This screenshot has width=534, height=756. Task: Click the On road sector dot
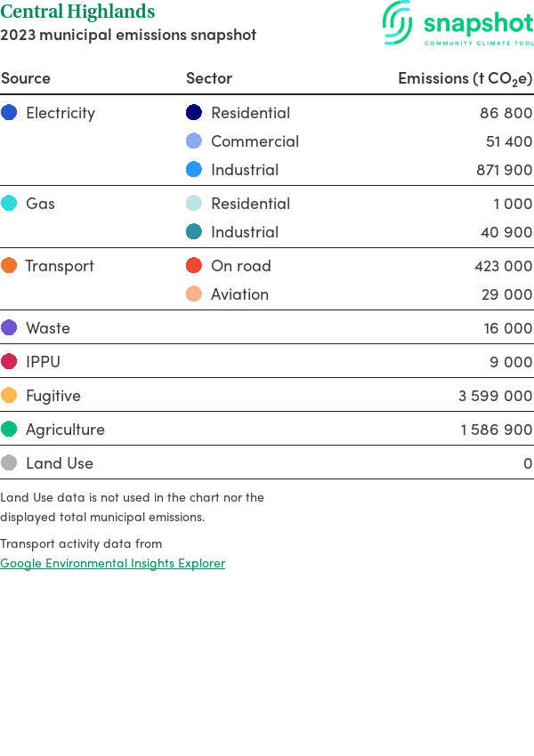[x=194, y=266]
